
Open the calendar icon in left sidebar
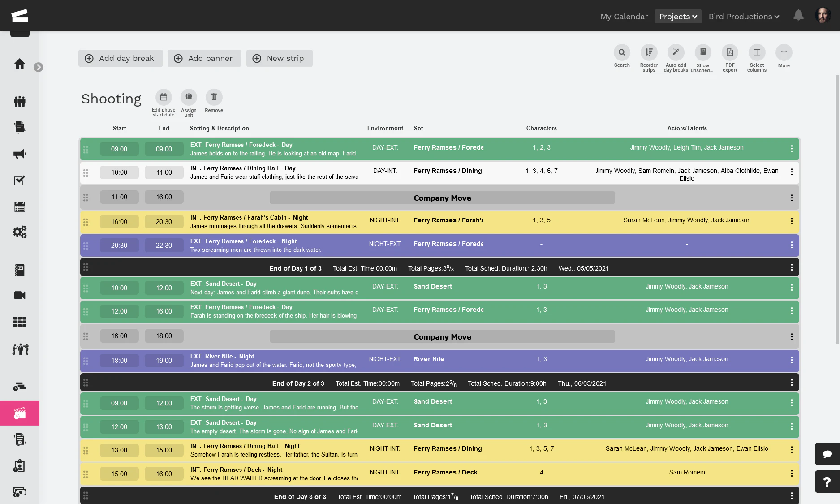[20, 207]
